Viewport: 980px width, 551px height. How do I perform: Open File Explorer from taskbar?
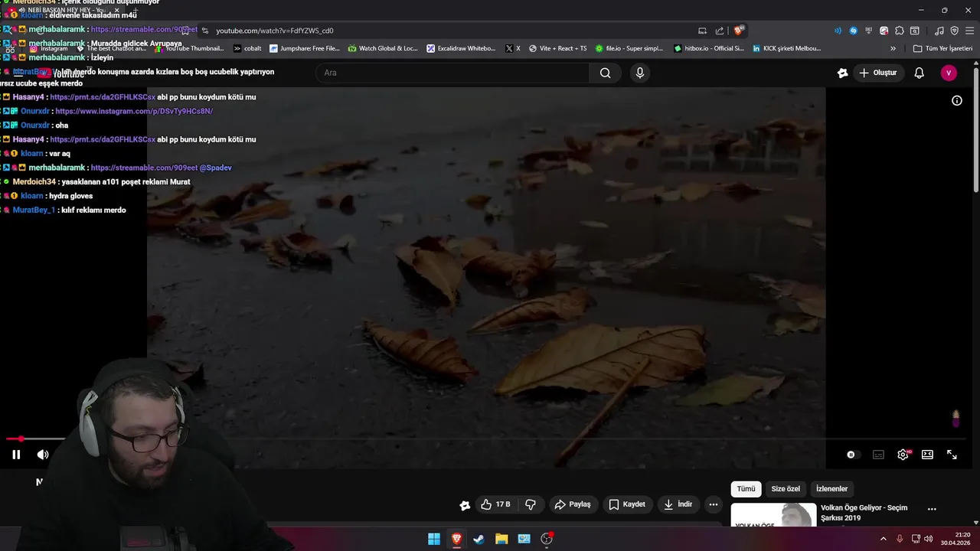coord(501,539)
